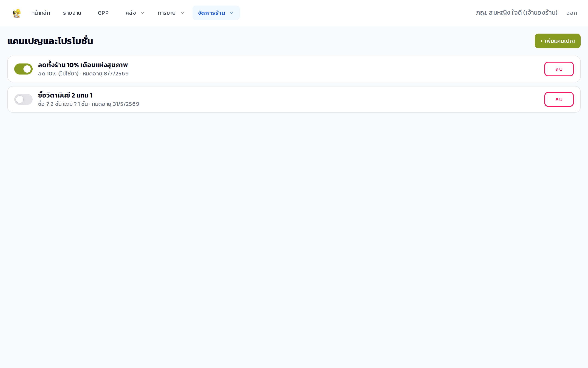Click the ออก logout link
Screen dimensions: 588x368
coord(571,13)
